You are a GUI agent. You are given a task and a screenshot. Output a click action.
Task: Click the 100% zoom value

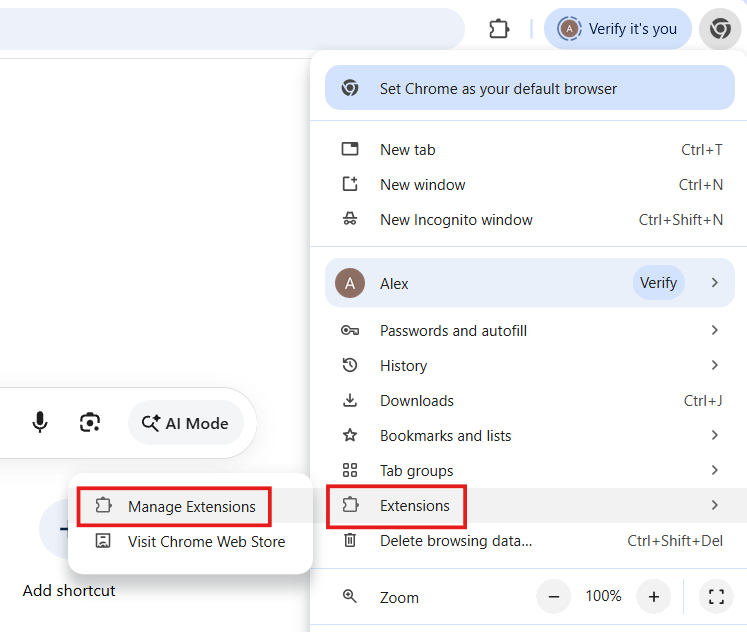pyautogui.click(x=603, y=596)
